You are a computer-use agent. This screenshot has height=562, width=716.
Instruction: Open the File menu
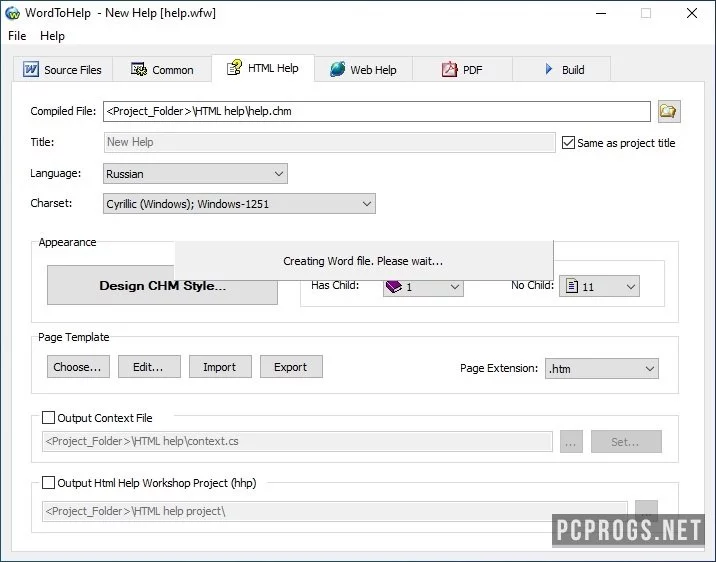point(17,36)
